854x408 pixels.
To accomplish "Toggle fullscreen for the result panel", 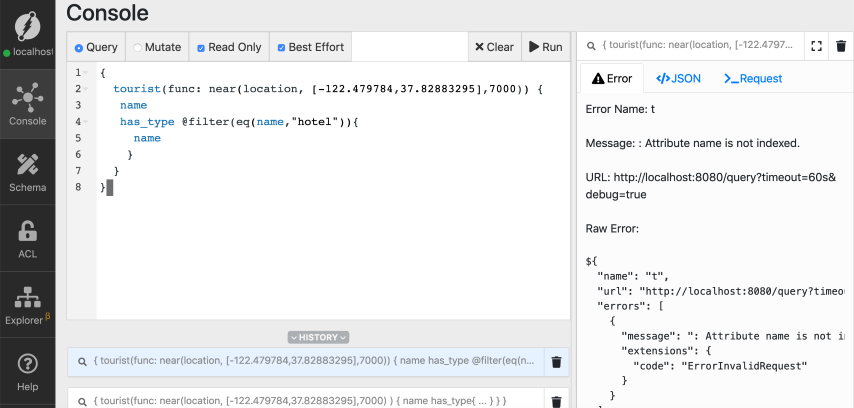I will click(816, 46).
